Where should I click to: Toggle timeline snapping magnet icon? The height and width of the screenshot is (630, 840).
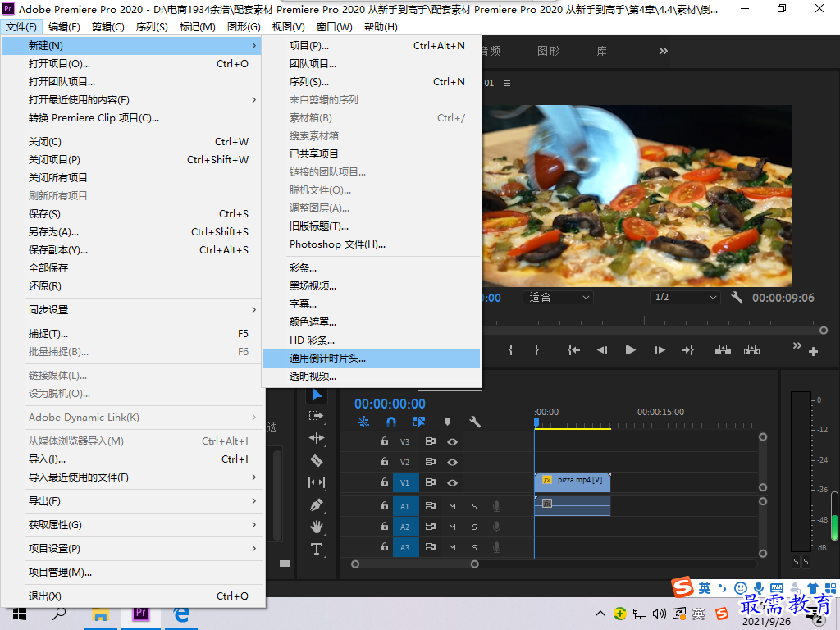[391, 422]
